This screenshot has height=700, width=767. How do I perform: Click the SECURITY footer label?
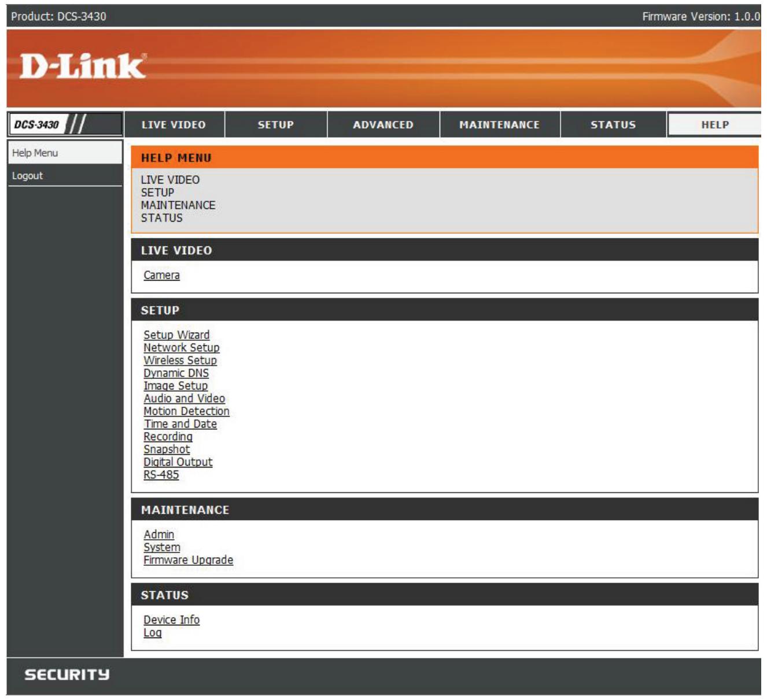pyautogui.click(x=67, y=675)
